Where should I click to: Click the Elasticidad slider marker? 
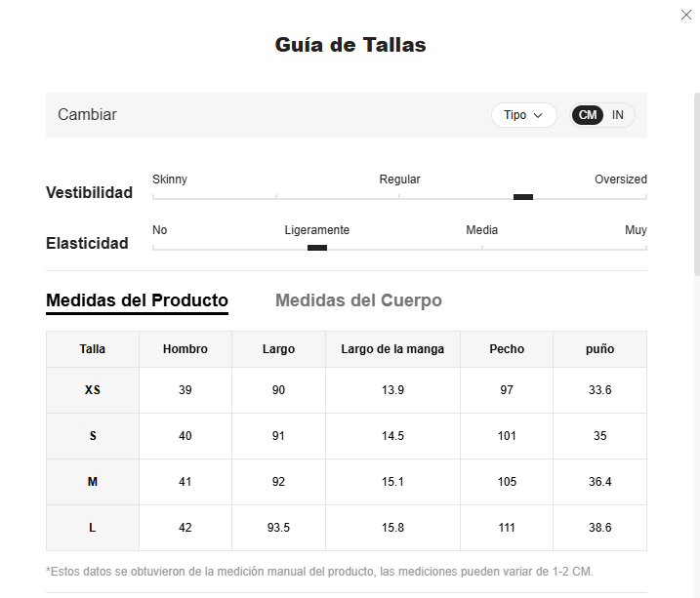[317, 248]
